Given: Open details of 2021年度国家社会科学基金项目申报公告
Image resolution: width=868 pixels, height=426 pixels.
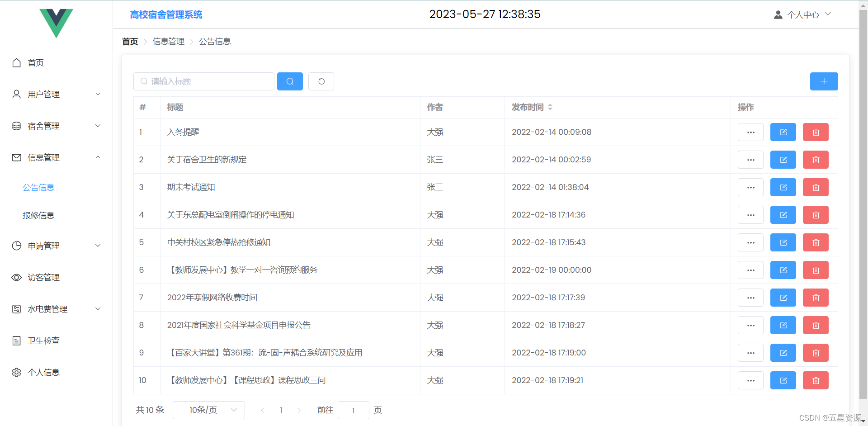Looking at the screenshot, I should click(750, 325).
